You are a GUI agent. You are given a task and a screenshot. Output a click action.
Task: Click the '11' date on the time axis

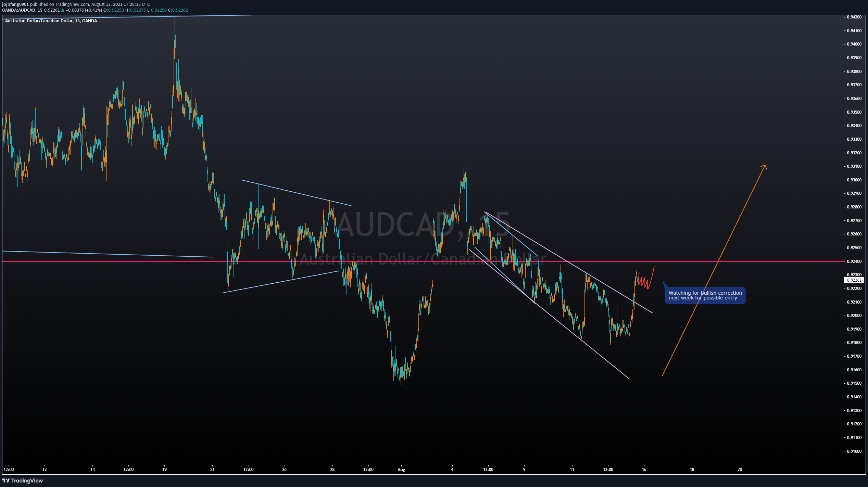tap(572, 470)
